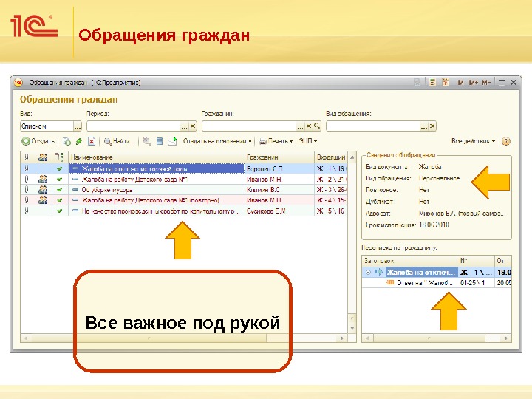The height and width of the screenshot is (399, 532).
Task: Click the 1C application icon in title bar
Action: pos(18,83)
